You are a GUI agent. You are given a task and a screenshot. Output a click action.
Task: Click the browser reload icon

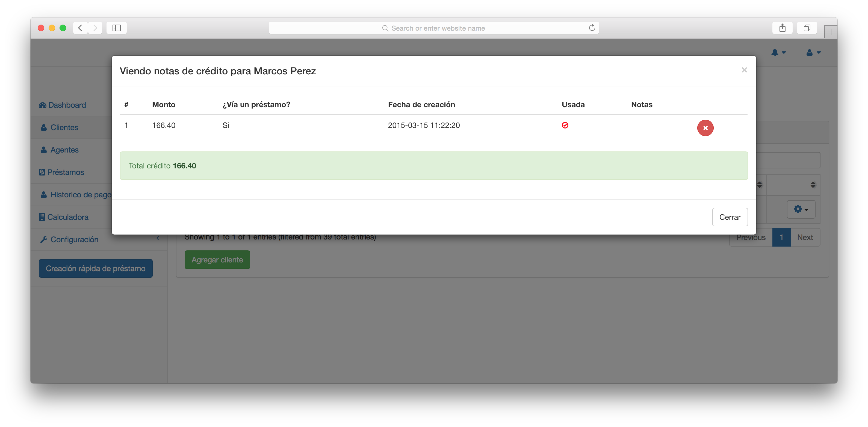592,28
